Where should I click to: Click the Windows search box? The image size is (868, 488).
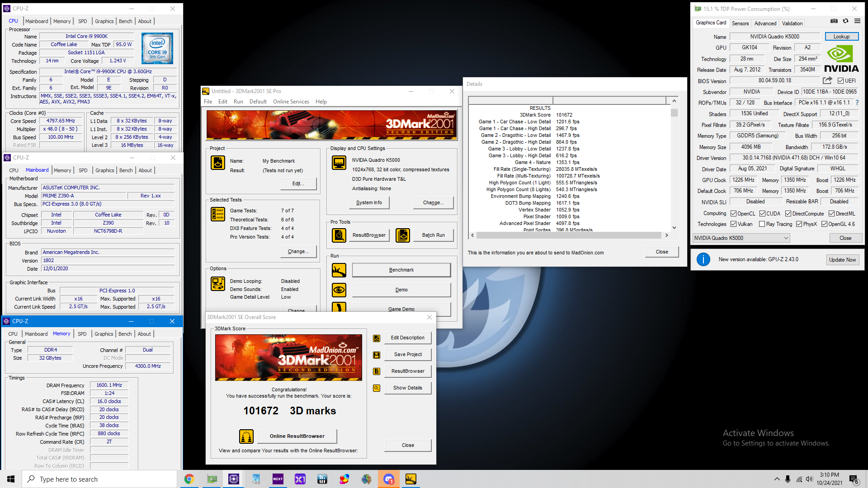99,479
